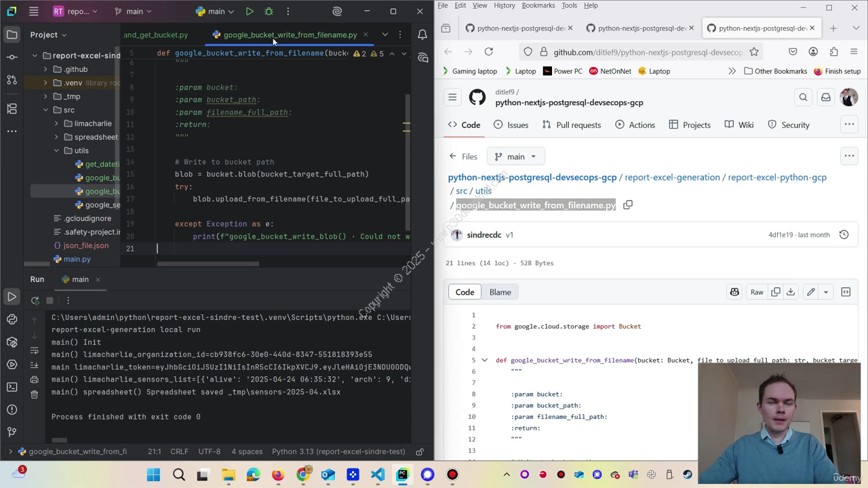Open the Project view dropdown
Image resolution: width=868 pixels, height=488 pixels.
(x=48, y=35)
